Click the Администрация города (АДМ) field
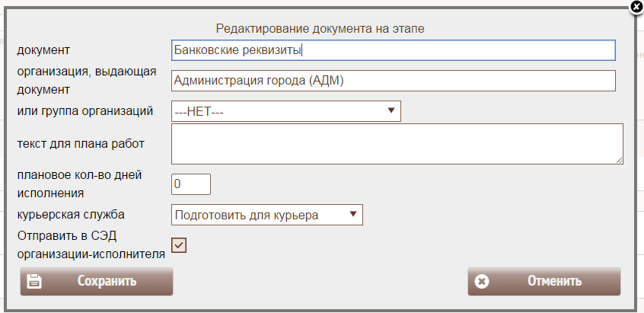Viewport: 644px width, 313px height. (393, 80)
